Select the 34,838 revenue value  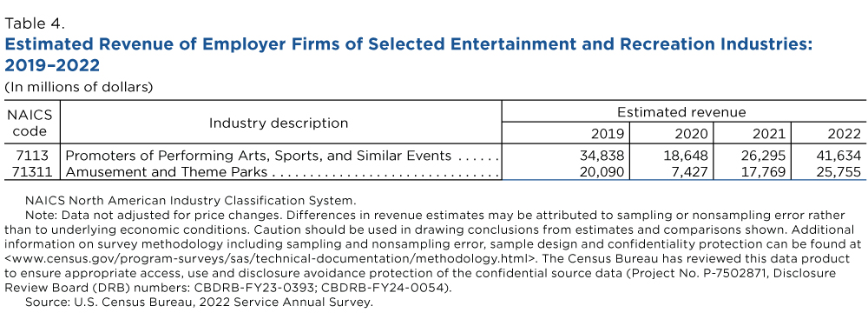(x=600, y=156)
